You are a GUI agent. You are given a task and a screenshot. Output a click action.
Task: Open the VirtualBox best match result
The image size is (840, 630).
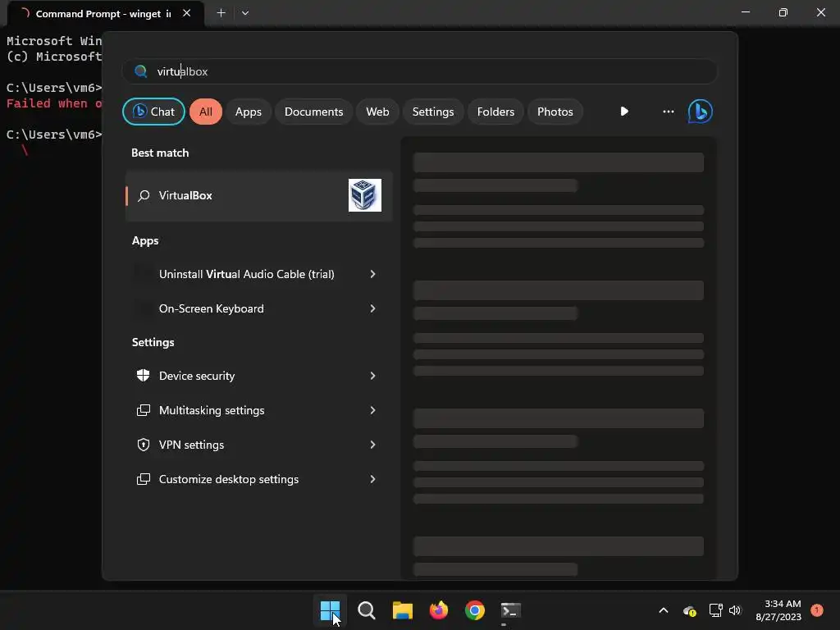point(258,195)
